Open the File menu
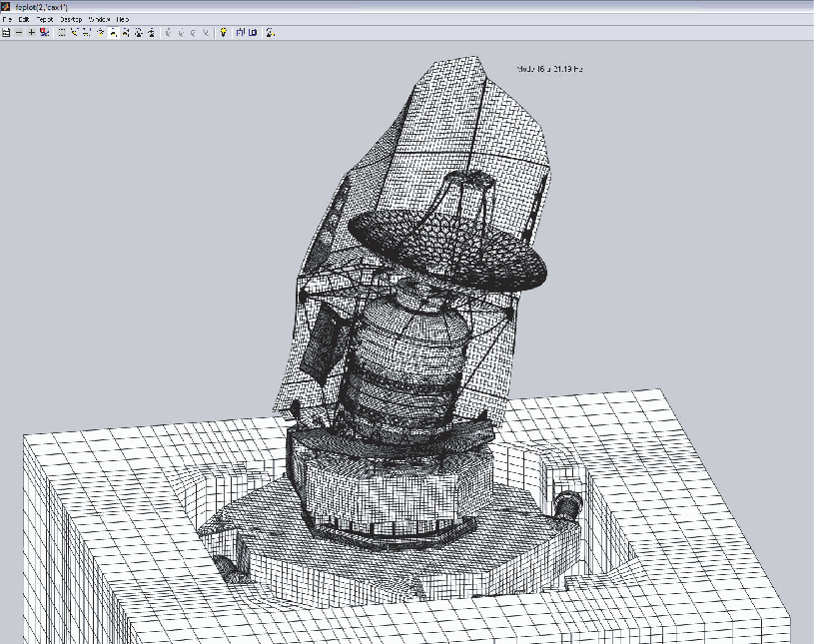The width and height of the screenshot is (814, 644). click(x=8, y=19)
